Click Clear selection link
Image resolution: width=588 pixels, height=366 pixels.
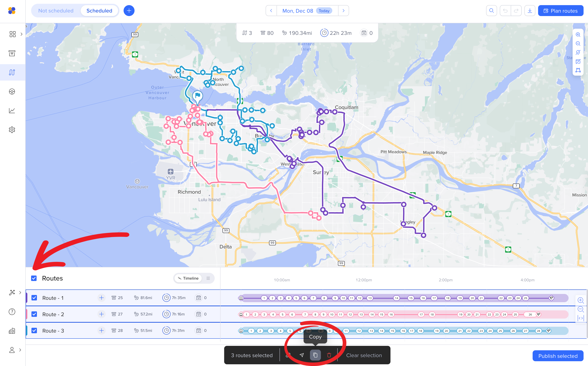click(x=364, y=355)
